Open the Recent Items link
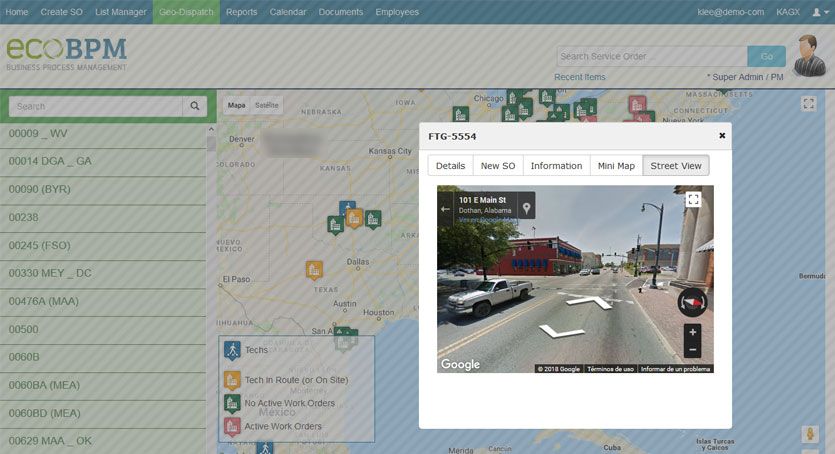835x454 pixels. (x=579, y=77)
